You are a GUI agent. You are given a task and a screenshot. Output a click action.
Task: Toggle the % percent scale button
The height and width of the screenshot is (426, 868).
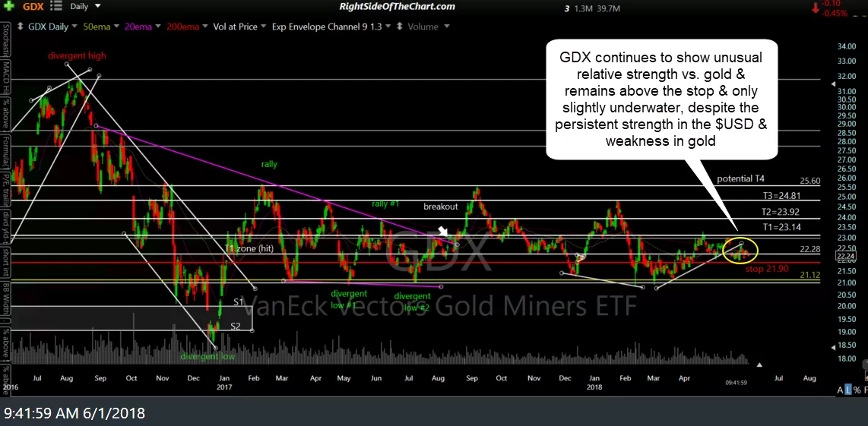pyautogui.click(x=856, y=390)
